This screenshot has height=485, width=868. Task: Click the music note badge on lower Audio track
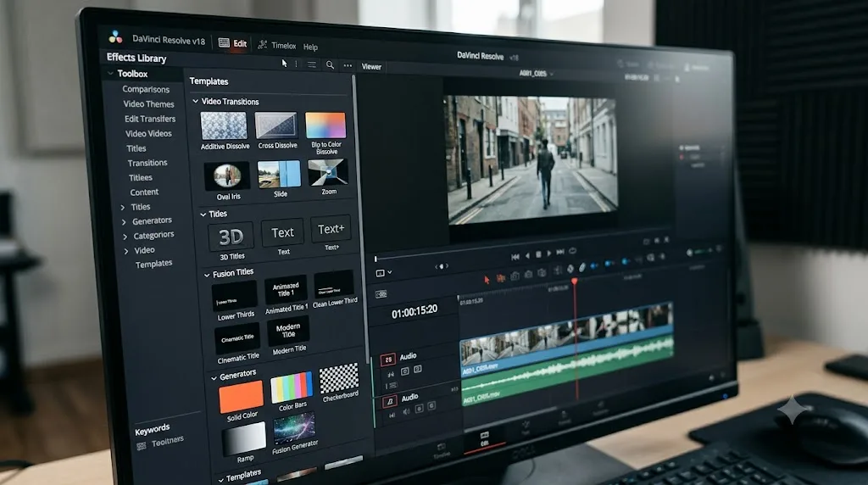pyautogui.click(x=390, y=401)
